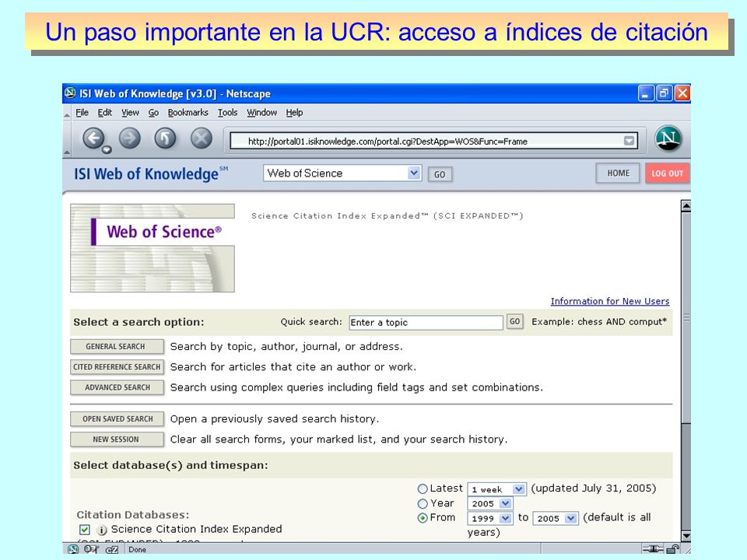The height and width of the screenshot is (560, 747).
Task: Click the Netscape icon in the title bar
Action: [71, 93]
